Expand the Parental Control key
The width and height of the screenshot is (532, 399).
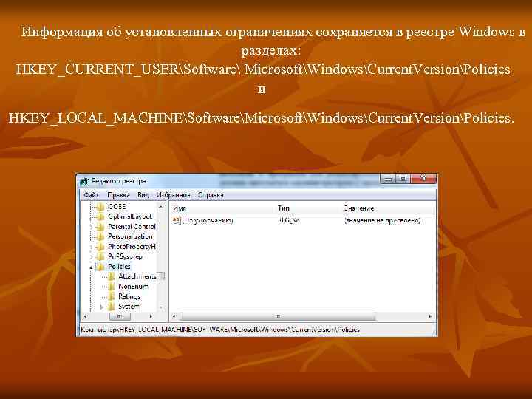(x=91, y=227)
